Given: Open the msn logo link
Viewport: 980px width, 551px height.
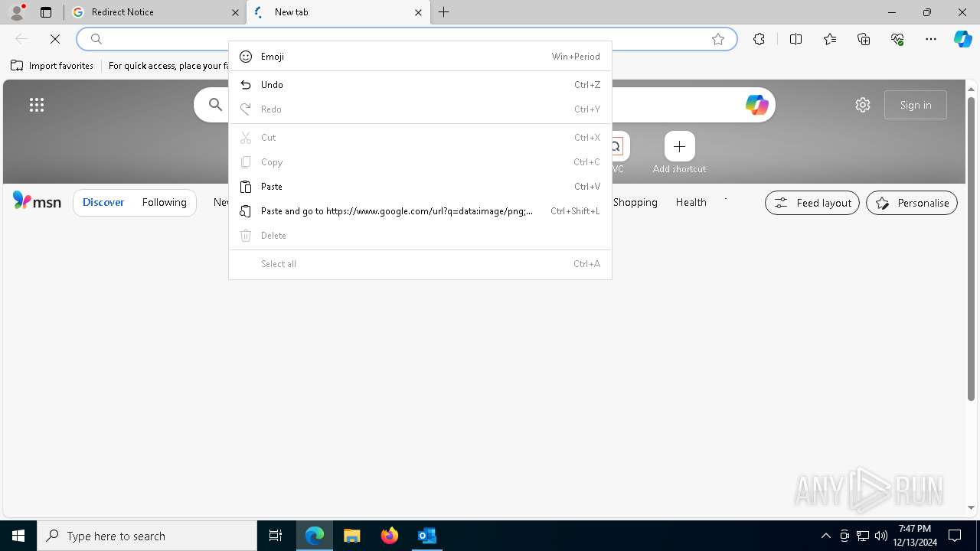Looking at the screenshot, I should [x=37, y=201].
